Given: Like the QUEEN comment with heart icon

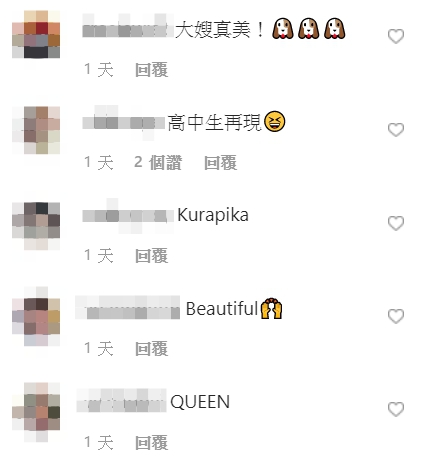Looking at the screenshot, I should click(396, 409).
